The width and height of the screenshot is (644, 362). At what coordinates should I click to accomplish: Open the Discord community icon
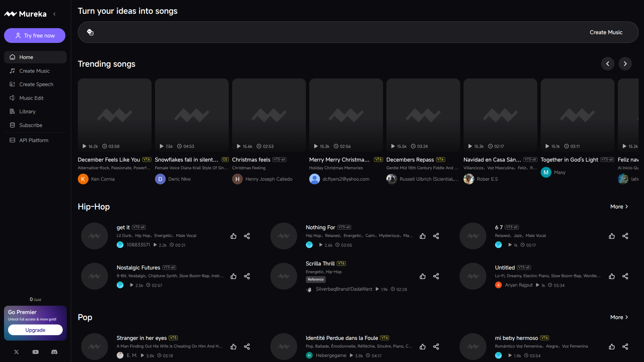click(x=54, y=352)
